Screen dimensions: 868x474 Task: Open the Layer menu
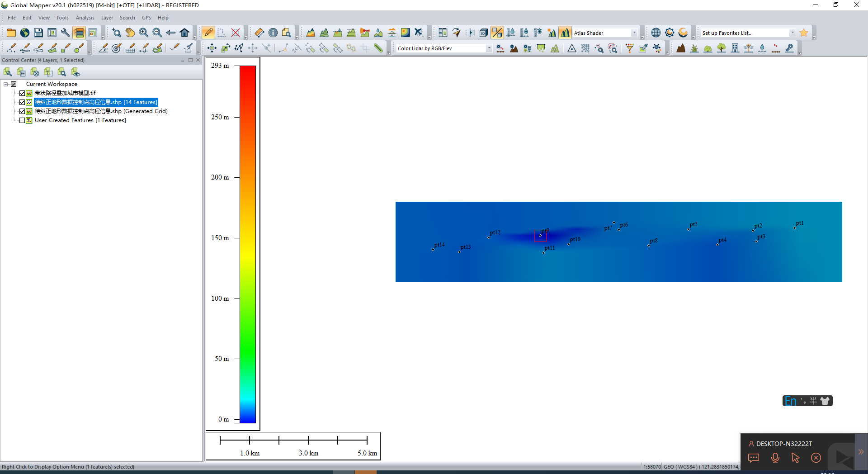pyautogui.click(x=107, y=18)
